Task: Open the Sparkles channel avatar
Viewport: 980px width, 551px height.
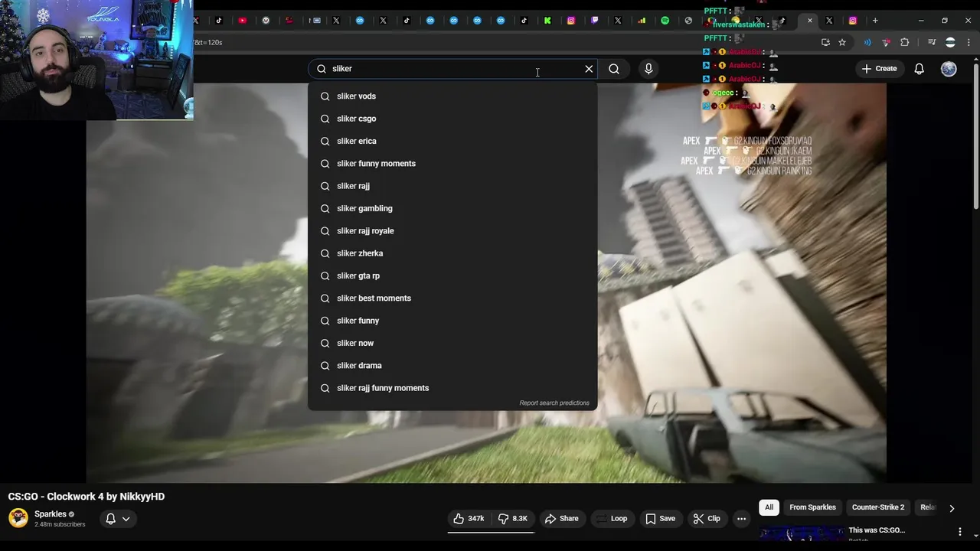Action: pos(18,518)
